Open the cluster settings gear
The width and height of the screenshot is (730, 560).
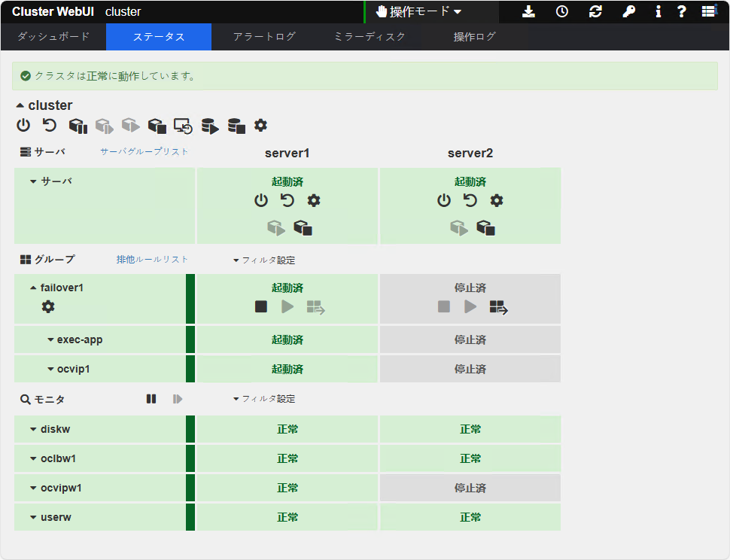(x=260, y=125)
